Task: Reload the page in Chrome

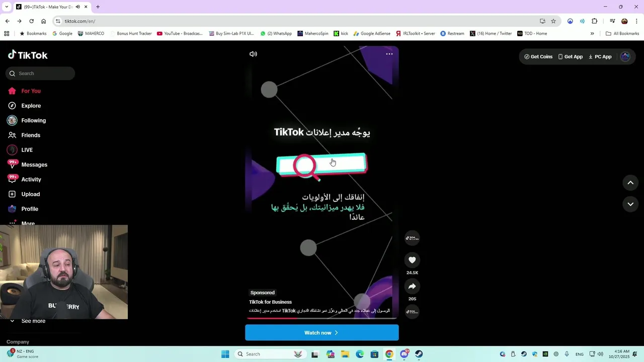Action: pyautogui.click(x=31, y=21)
